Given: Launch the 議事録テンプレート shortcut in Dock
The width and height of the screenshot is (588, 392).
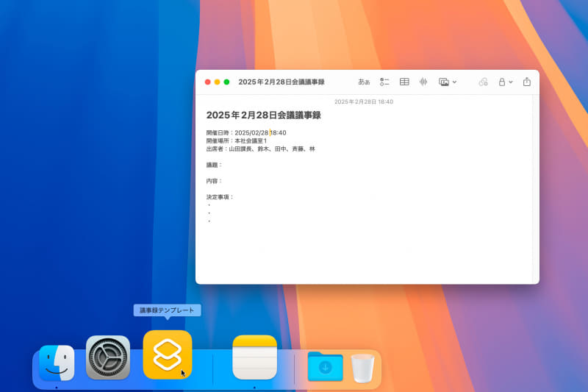Looking at the screenshot, I should [168, 354].
